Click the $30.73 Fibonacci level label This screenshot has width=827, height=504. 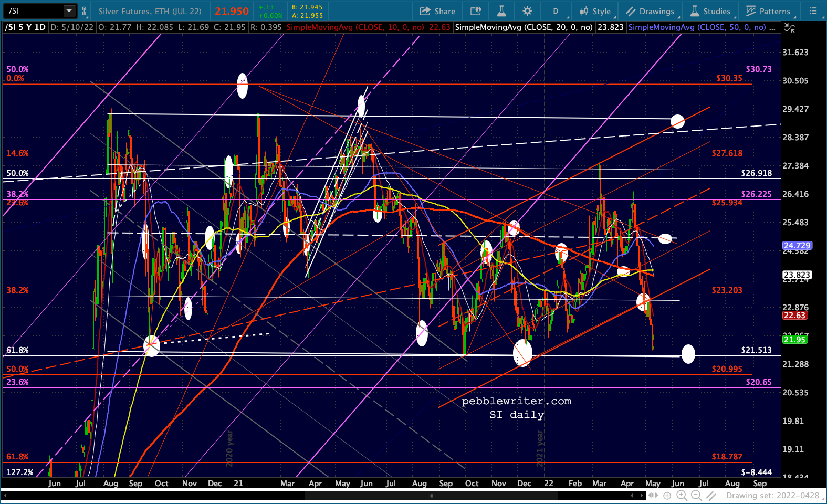(x=759, y=69)
